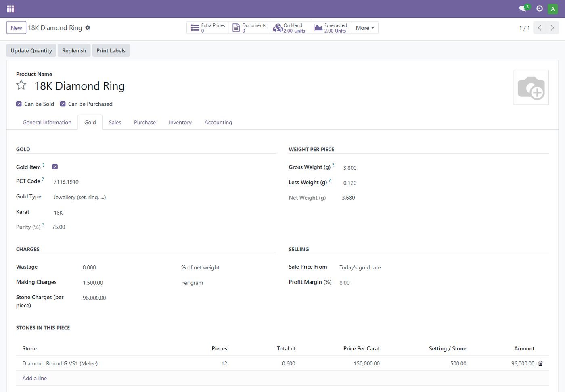The image size is (565, 392).
Task: Uncheck the Gold Item checkbox
Action: point(55,167)
